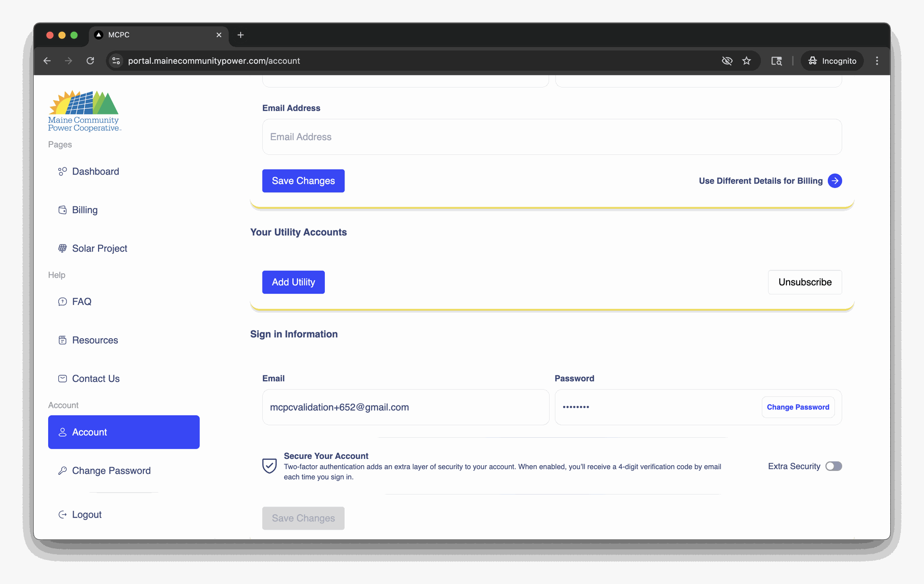The image size is (924, 584).
Task: Focus the Email Address input field
Action: 552,137
